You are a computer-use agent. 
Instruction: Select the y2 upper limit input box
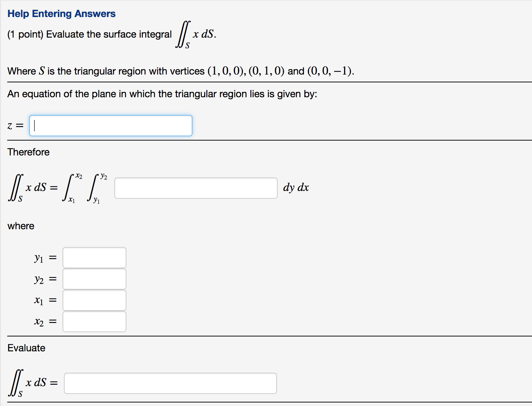[x=94, y=279]
